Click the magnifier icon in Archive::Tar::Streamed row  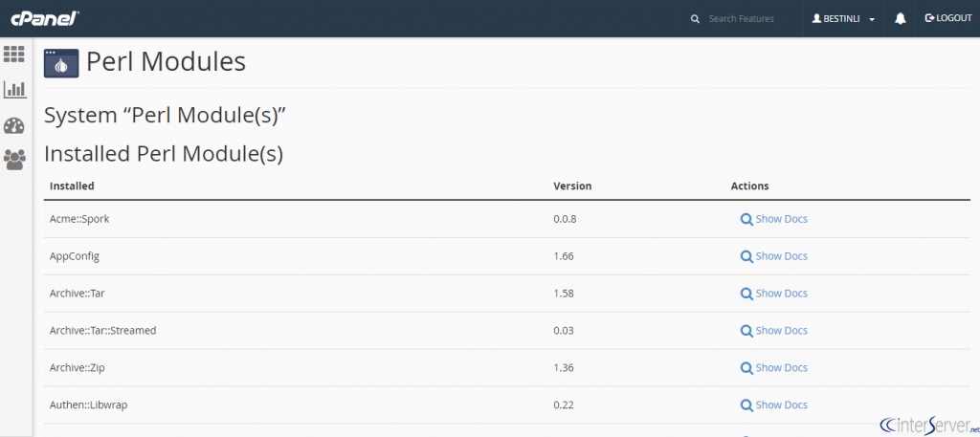(746, 330)
